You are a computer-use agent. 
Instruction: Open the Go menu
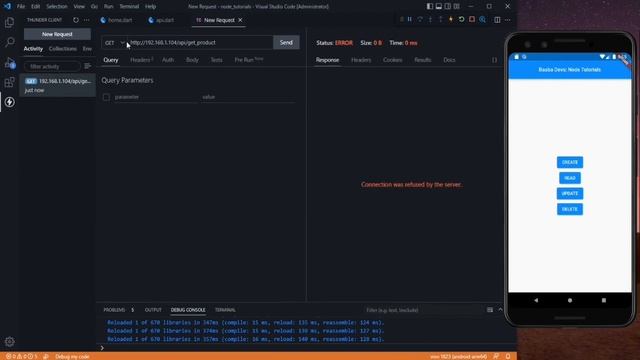coord(94,7)
